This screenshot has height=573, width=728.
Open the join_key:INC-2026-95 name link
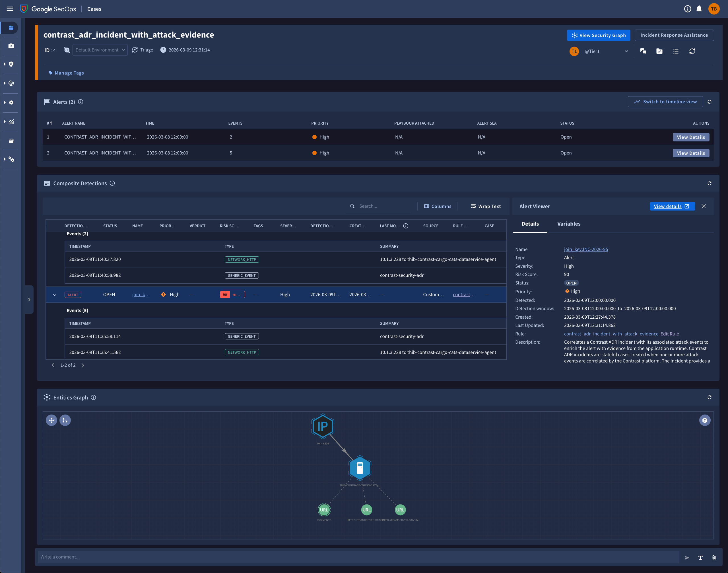pyautogui.click(x=586, y=249)
